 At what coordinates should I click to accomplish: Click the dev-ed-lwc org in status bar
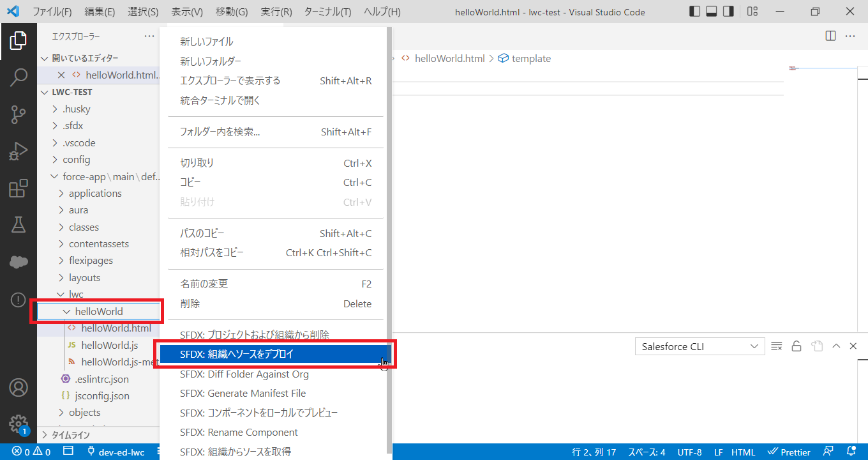click(x=115, y=452)
